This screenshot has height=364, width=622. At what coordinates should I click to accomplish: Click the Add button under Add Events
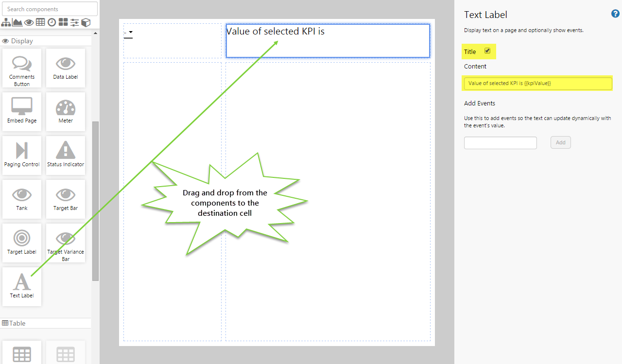[560, 142]
